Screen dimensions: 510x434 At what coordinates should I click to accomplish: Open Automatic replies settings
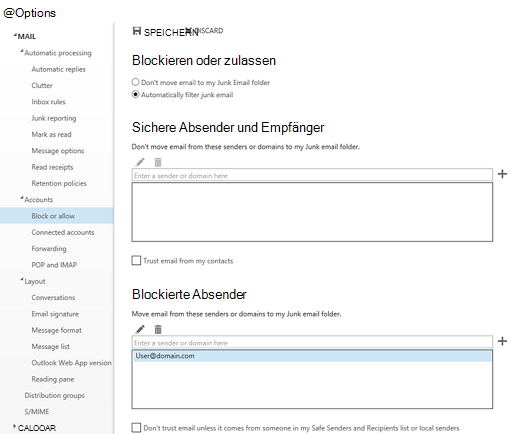click(58, 69)
